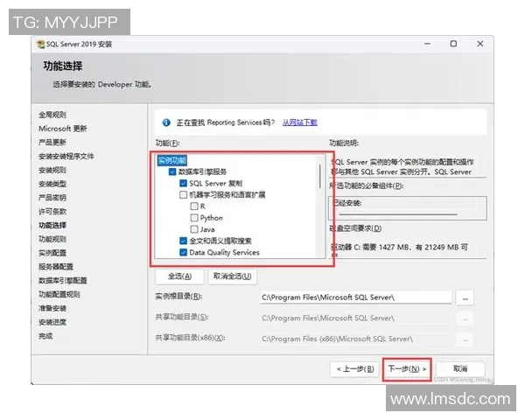Click the drive C disk space requirement text

(x=400, y=248)
